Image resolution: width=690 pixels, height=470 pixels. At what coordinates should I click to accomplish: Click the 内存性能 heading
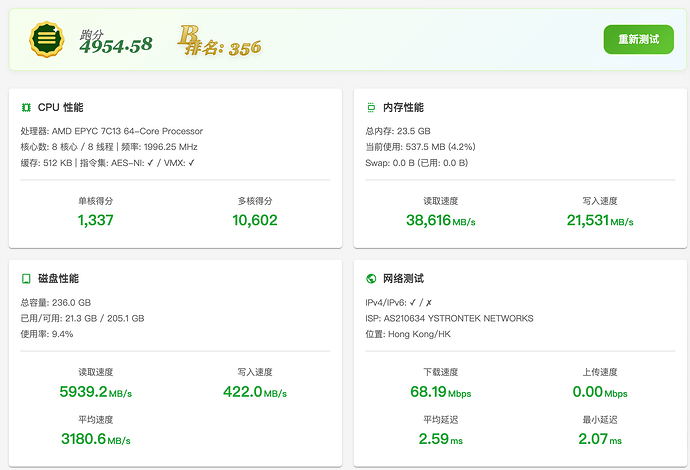pyautogui.click(x=403, y=107)
